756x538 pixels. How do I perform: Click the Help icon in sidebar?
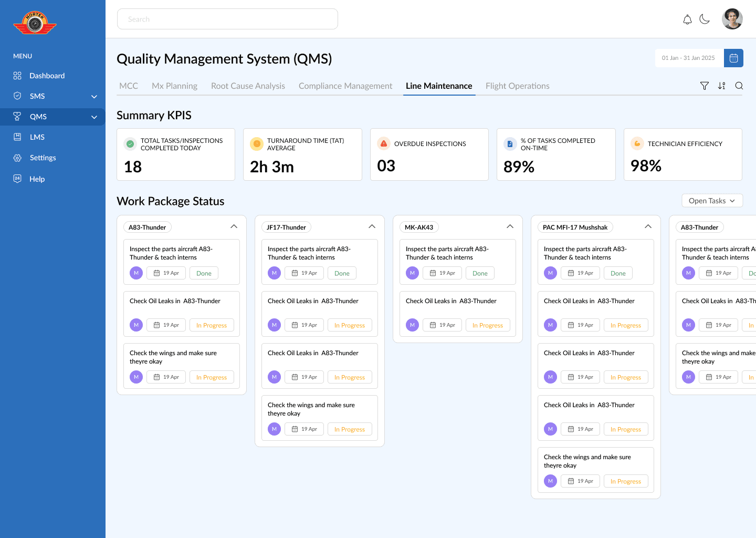17,179
